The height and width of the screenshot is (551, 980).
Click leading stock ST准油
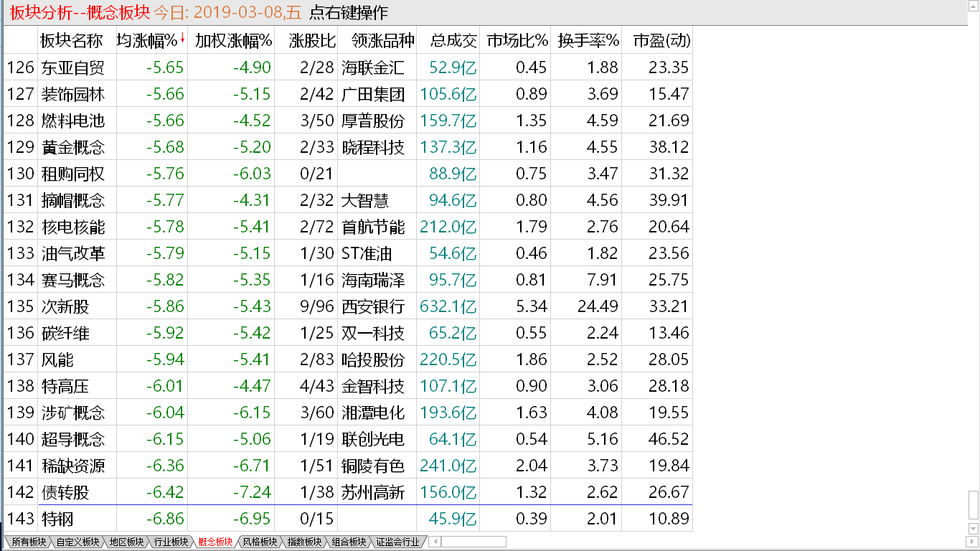367,253
